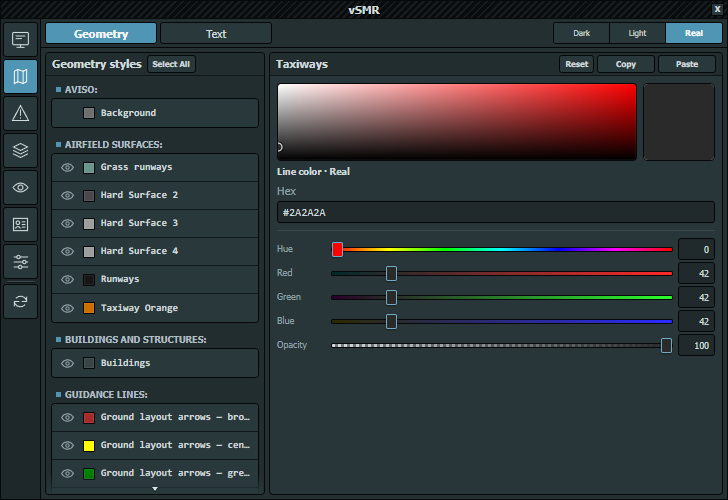Image resolution: width=728 pixels, height=500 pixels.
Task: Toggle visibility of Hard Surface 2
Action: 67,195
